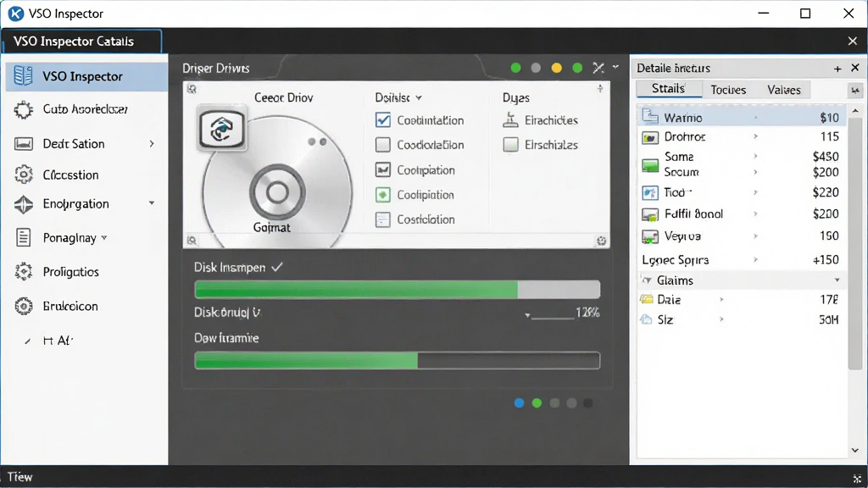
Task: Click the Warnio row icon
Action: coord(650,117)
